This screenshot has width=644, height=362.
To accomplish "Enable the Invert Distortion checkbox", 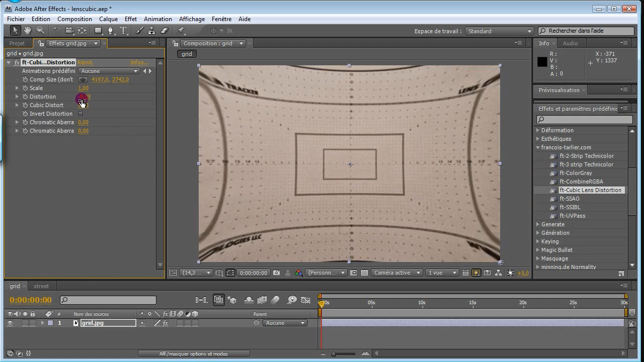I will coord(80,114).
